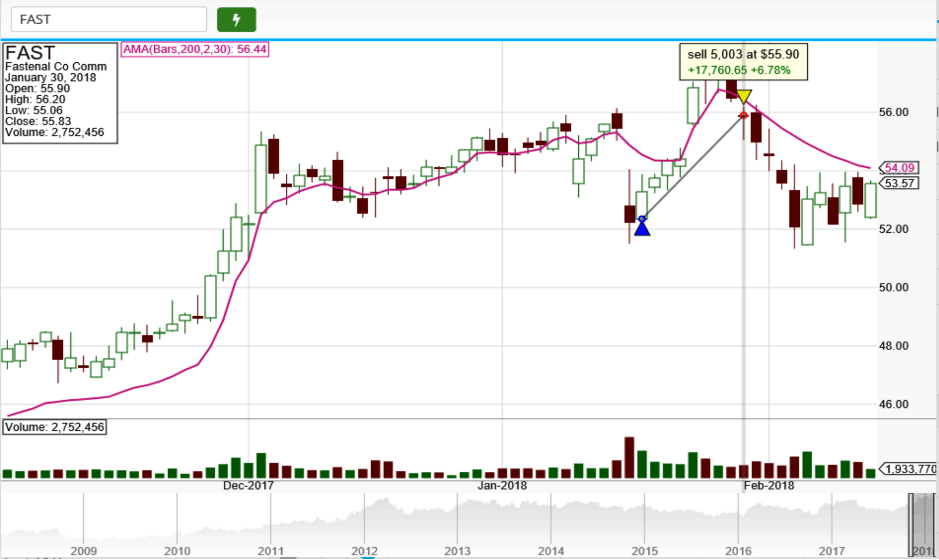The width and height of the screenshot is (939, 560).
Task: Click the yellow sell triangle marker
Action: [x=744, y=96]
